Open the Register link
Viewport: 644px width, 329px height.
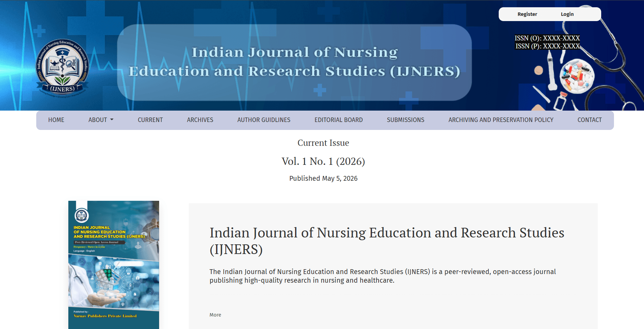[527, 14]
